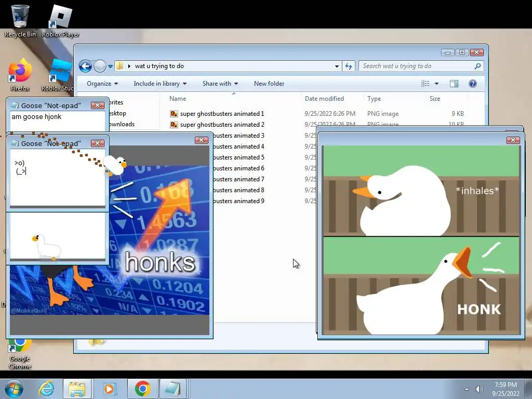
Task: Minimize the Explorer window
Action: (447, 52)
